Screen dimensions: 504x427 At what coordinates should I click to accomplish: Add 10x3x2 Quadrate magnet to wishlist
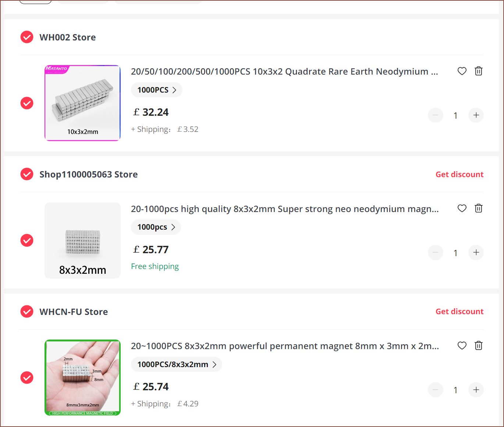point(462,71)
